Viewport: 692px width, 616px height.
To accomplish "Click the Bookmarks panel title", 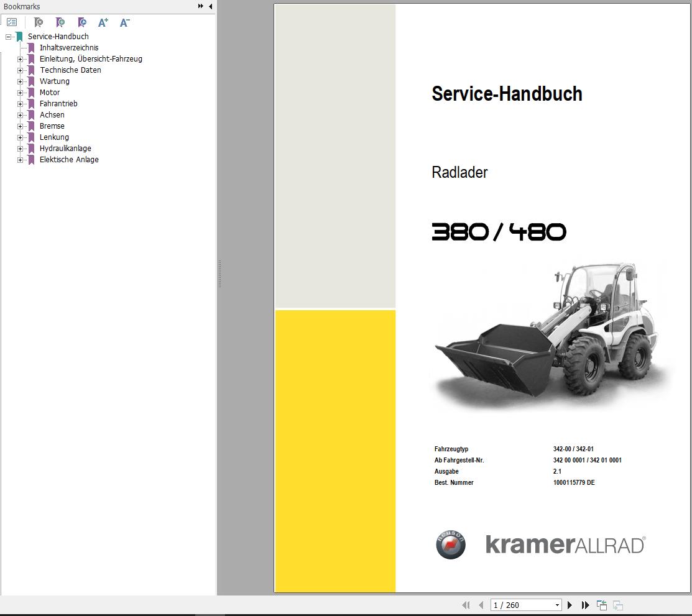I will (22, 7).
